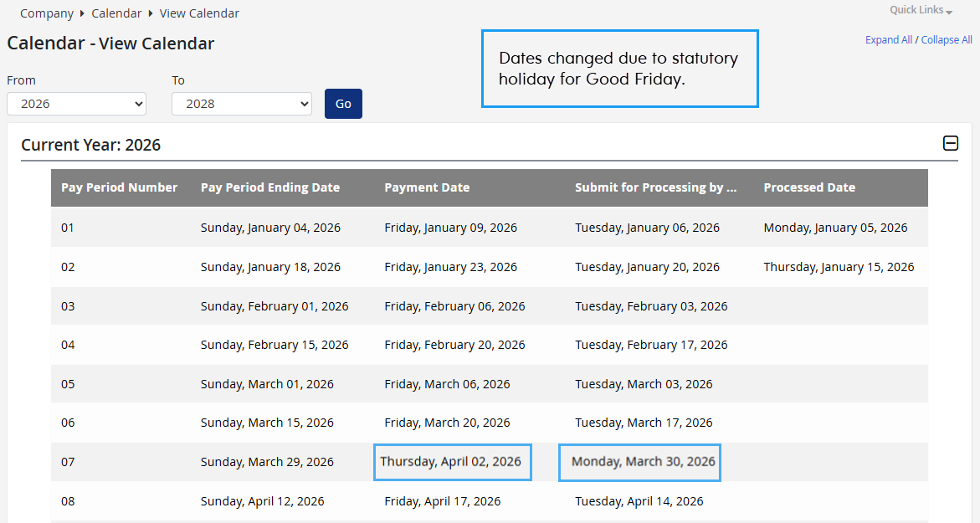Click the Expand All link
Viewport: 980px width, 523px height.
coord(888,40)
